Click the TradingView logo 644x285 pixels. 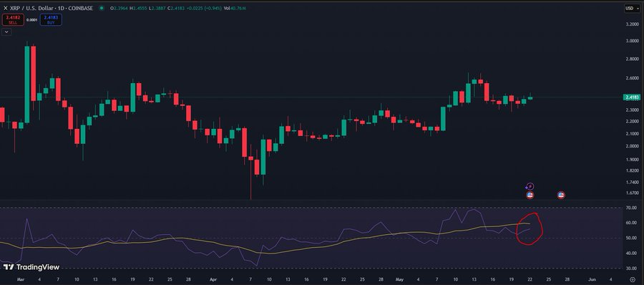click(x=31, y=267)
